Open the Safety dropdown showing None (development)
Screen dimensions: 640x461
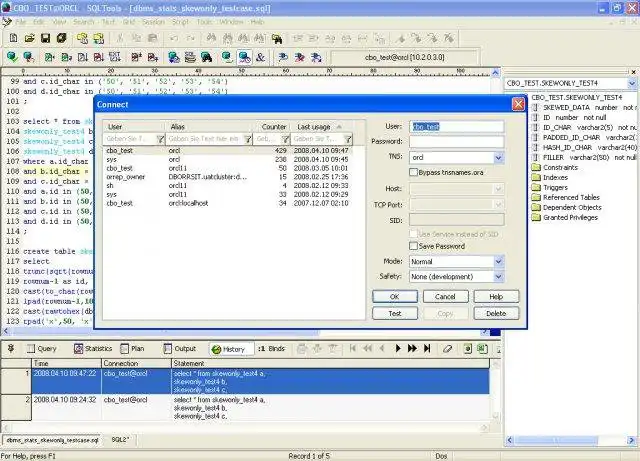tap(498, 276)
